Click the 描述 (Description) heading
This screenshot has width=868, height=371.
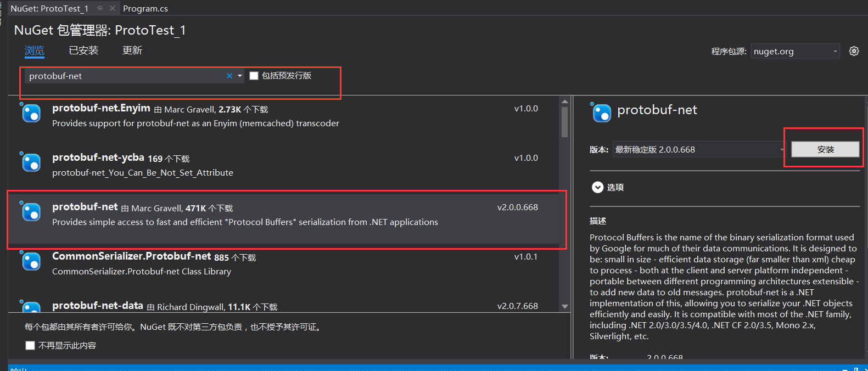[x=598, y=221]
